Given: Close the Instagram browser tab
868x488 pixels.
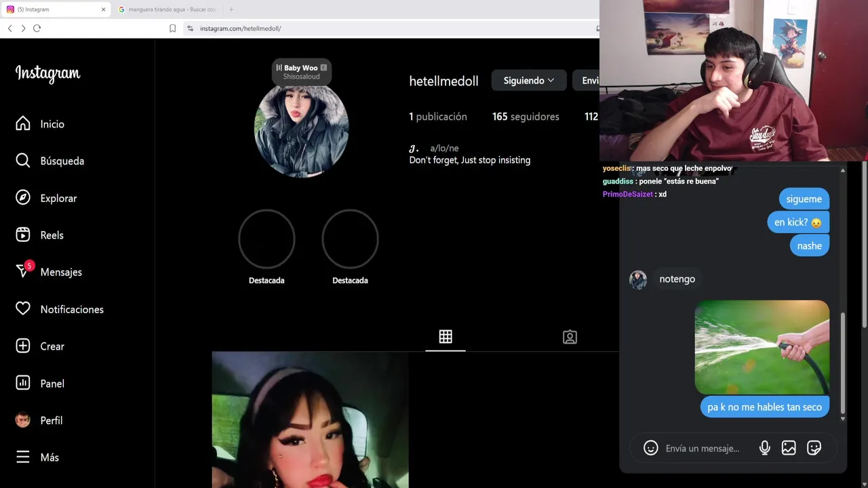Looking at the screenshot, I should point(103,9).
